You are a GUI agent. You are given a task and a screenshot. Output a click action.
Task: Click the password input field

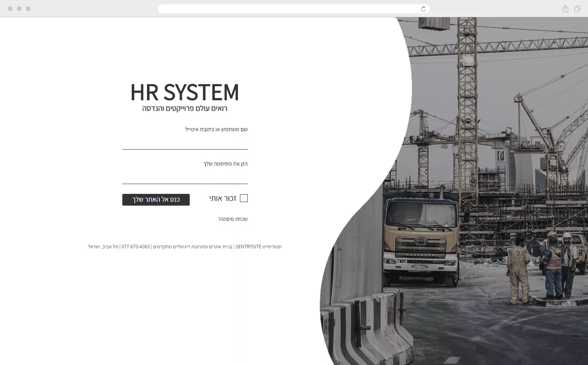pos(185,177)
